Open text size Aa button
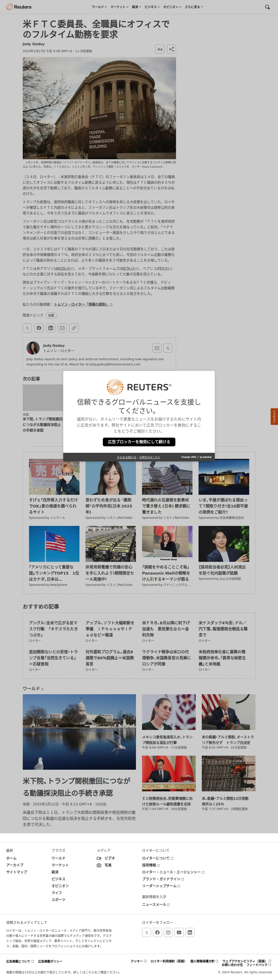 point(160,49)
